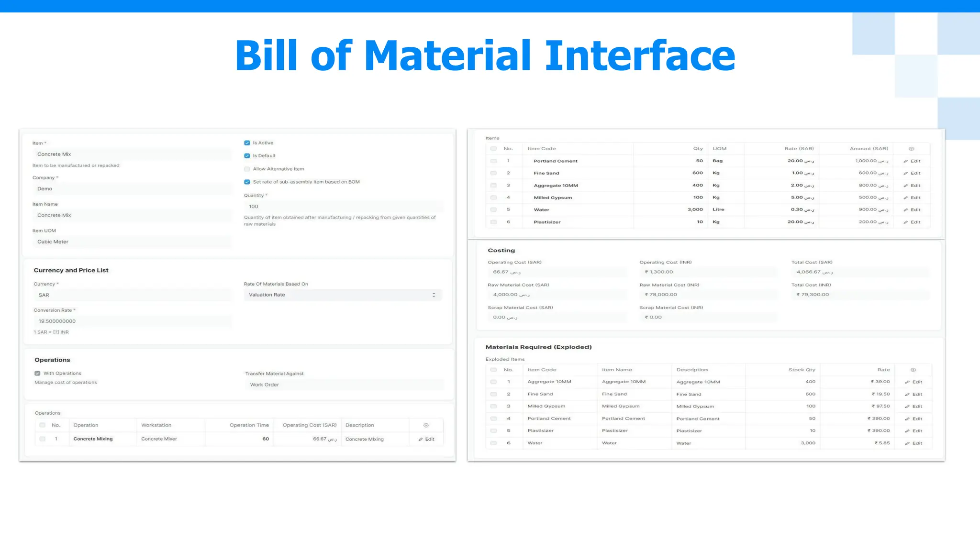Screen dimensions: 980x551
Task: Click Transfer Material Against Work Order field
Action: point(345,385)
